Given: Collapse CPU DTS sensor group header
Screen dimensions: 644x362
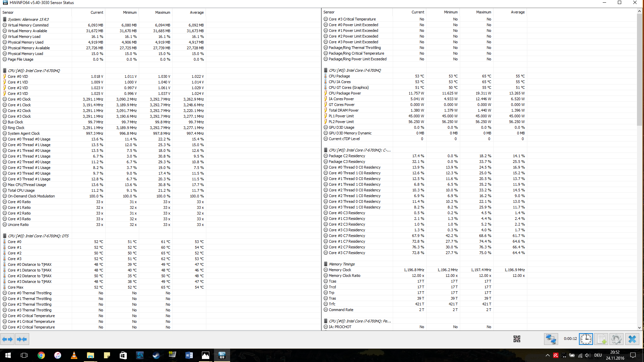Looking at the screenshot, I should [38, 236].
